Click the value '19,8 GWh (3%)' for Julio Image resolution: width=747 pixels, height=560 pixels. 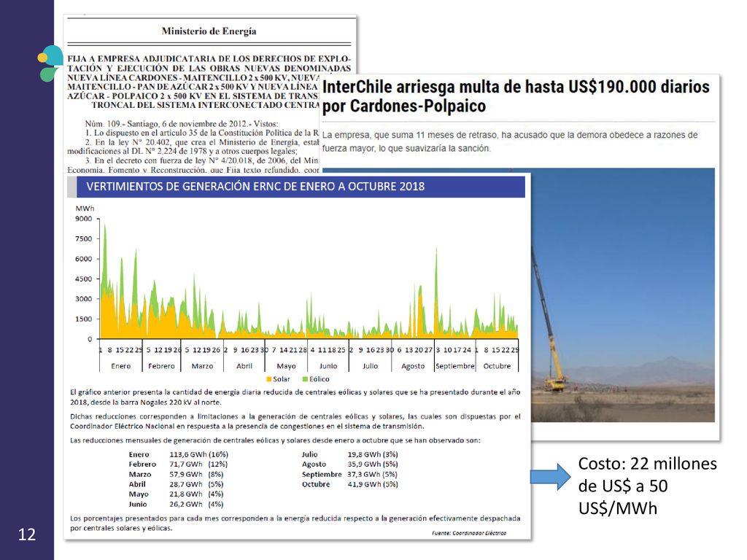(x=373, y=454)
